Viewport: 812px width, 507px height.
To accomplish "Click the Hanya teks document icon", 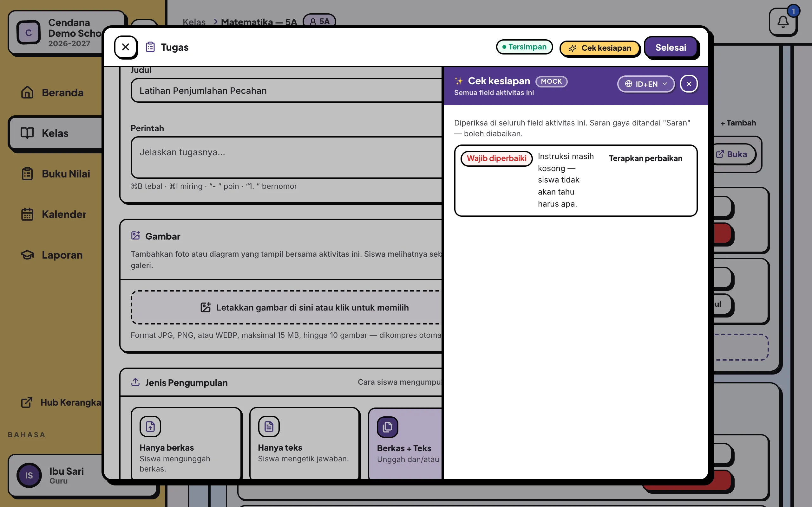I will point(269,427).
